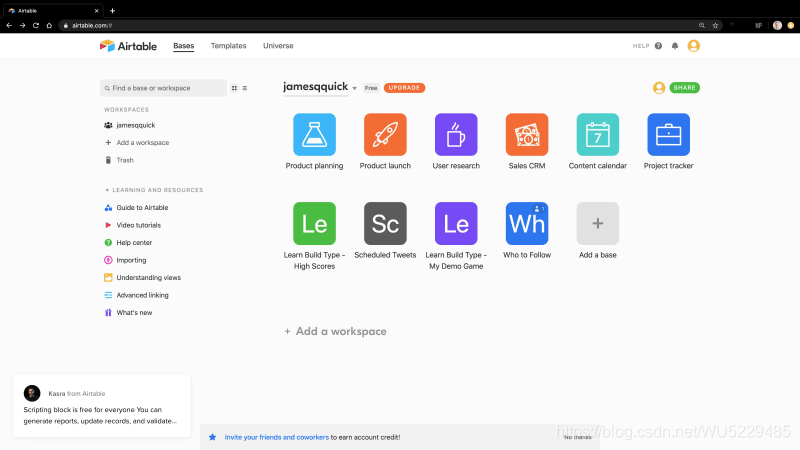
Task: Click the browser home icon
Action: click(x=49, y=26)
